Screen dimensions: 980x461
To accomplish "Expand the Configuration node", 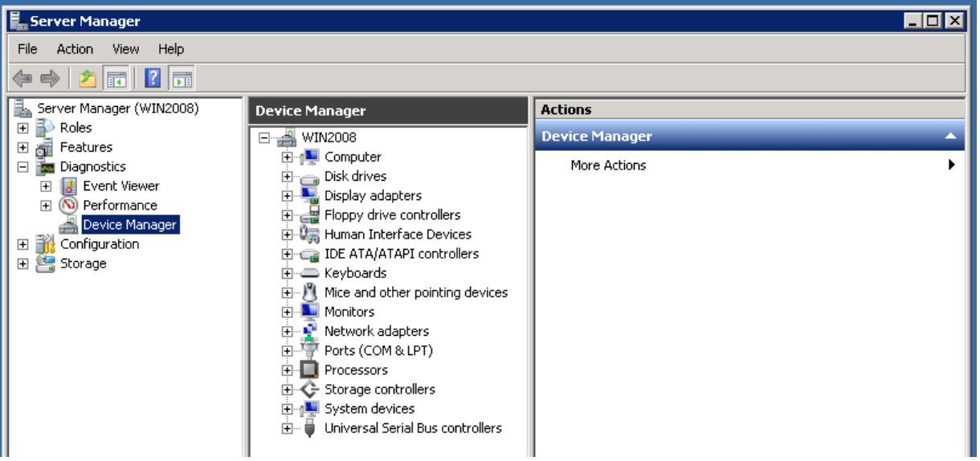I will (22, 244).
